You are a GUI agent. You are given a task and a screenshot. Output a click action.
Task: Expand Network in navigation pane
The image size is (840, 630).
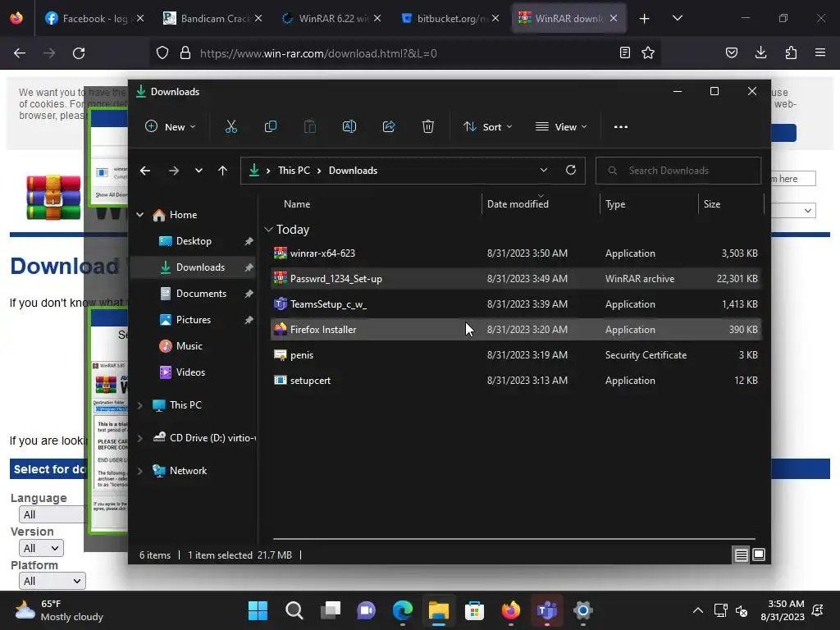(x=139, y=471)
